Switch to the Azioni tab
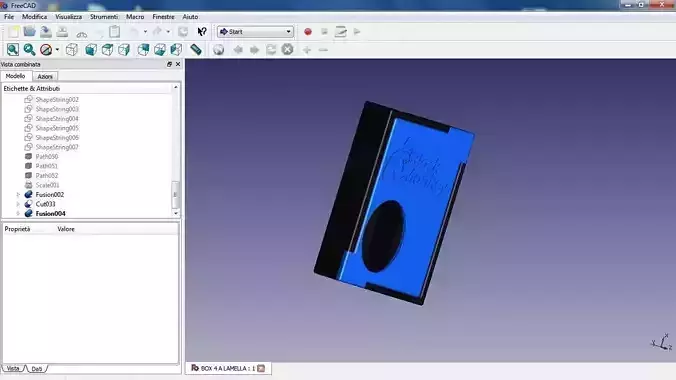Image resolution: width=676 pixels, height=380 pixels. [45, 76]
